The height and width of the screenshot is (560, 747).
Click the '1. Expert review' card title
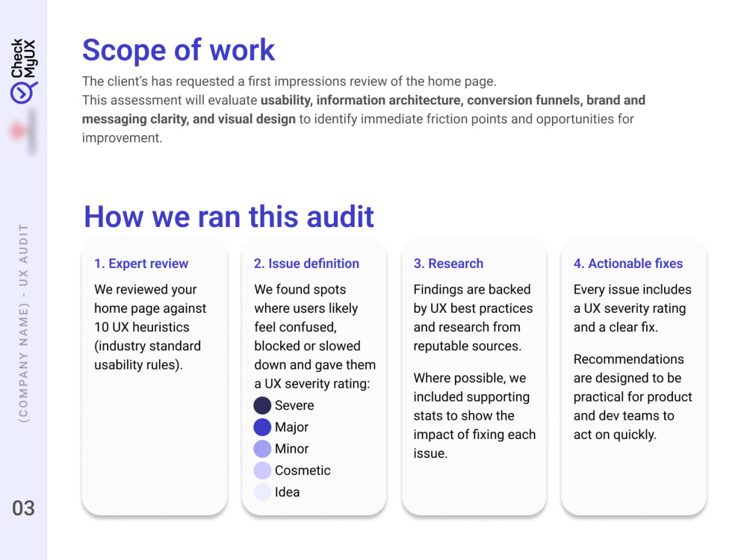(141, 264)
